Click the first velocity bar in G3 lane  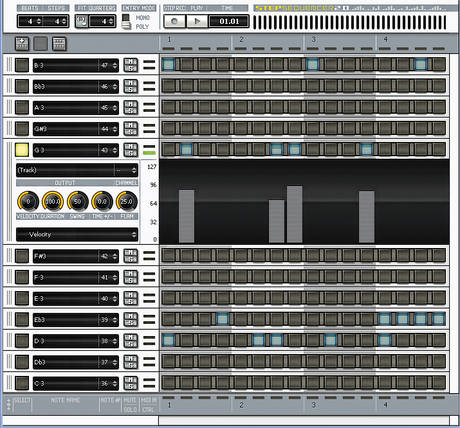pos(187,216)
